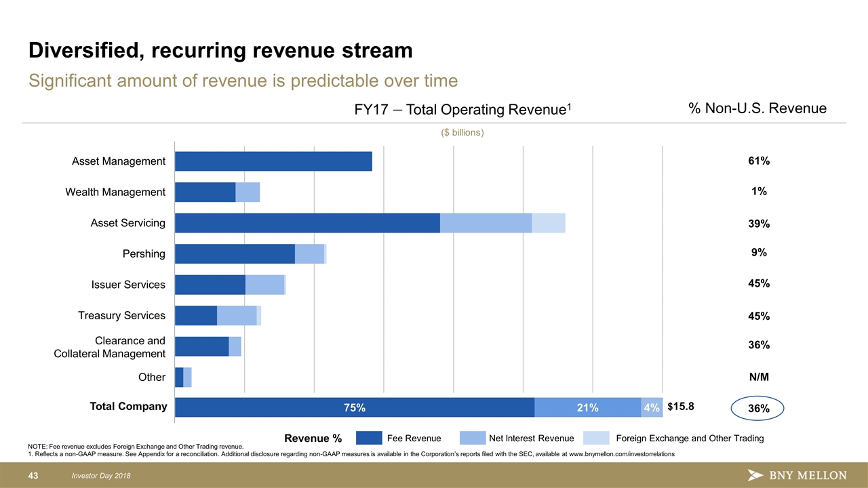The width and height of the screenshot is (868, 488).
Task: Click the Foreign Exchange and Other Trading swatch
Action: [x=597, y=438]
